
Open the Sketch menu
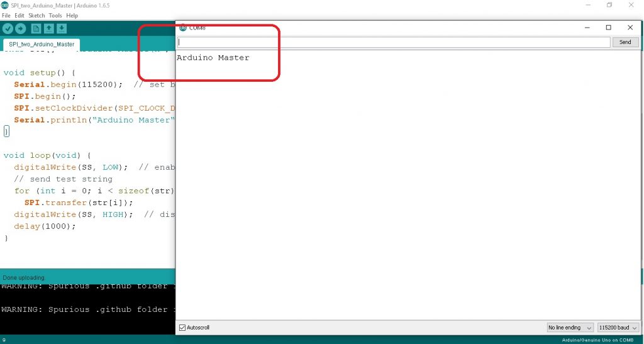(36, 16)
